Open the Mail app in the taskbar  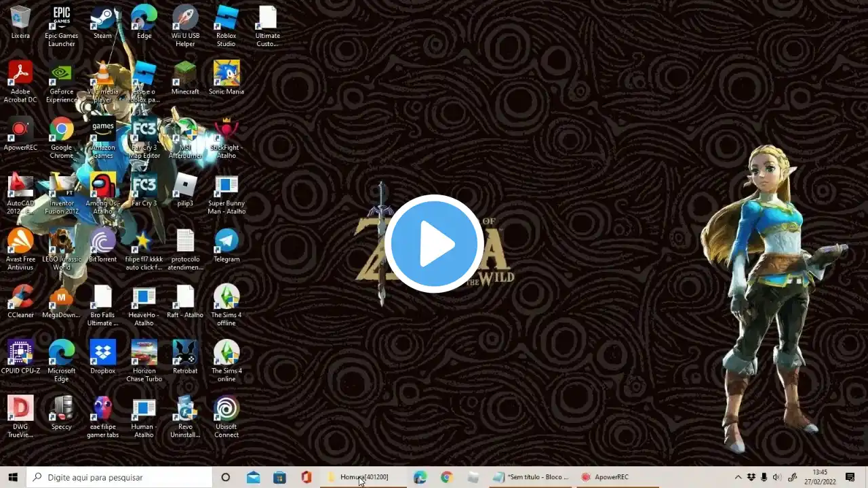pos(253,477)
